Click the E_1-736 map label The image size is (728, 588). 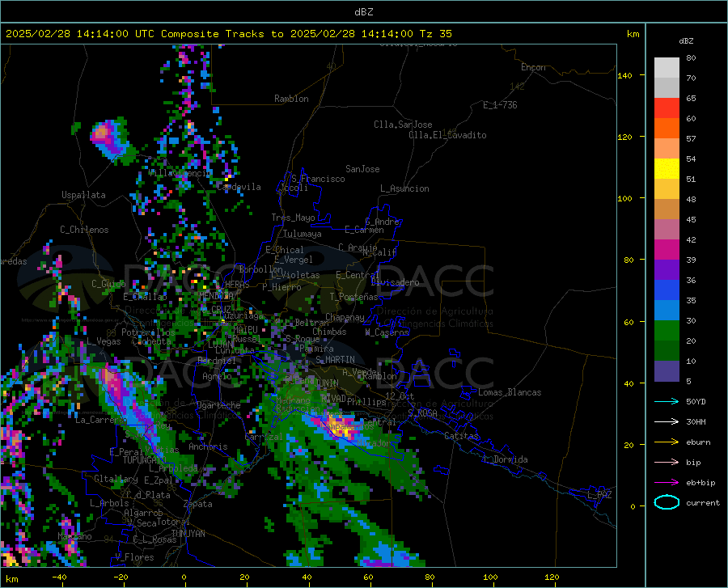(500, 105)
